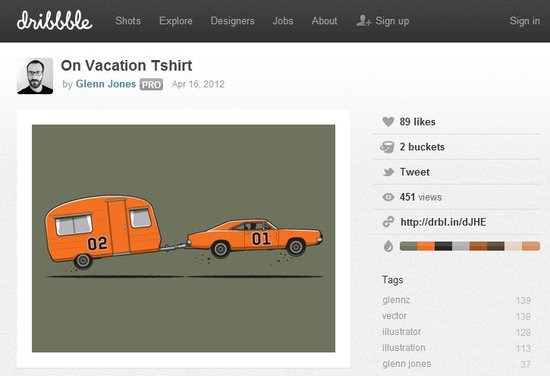Click the bucket icon

(x=388, y=147)
